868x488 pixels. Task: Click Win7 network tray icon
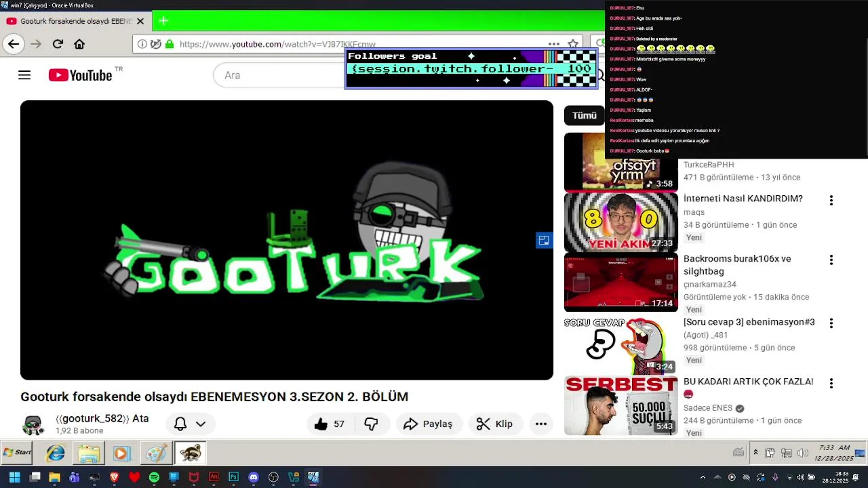coord(787,453)
